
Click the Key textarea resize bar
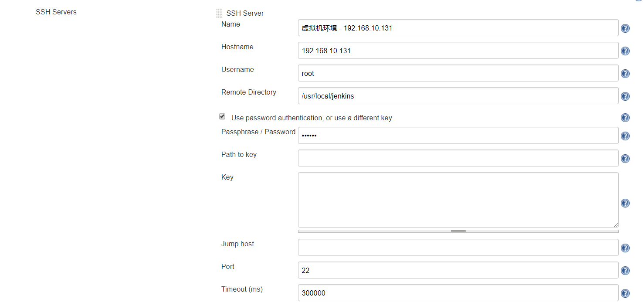tap(458, 231)
